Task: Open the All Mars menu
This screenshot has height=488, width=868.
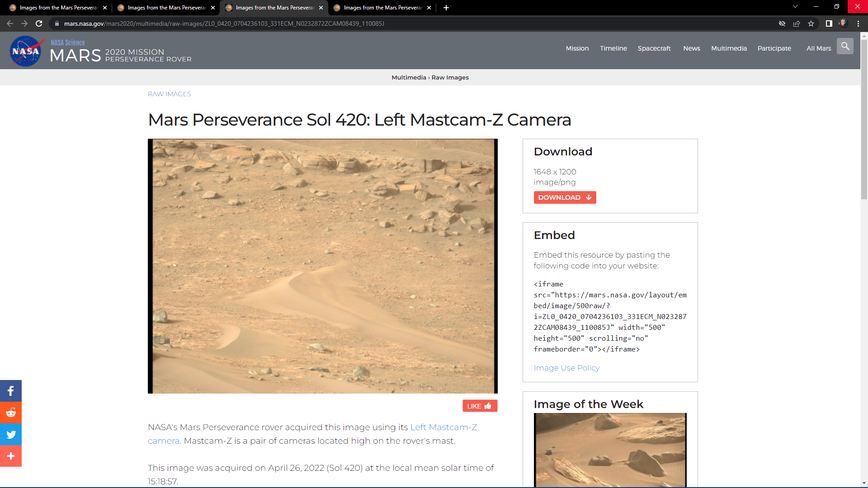Action: point(818,48)
